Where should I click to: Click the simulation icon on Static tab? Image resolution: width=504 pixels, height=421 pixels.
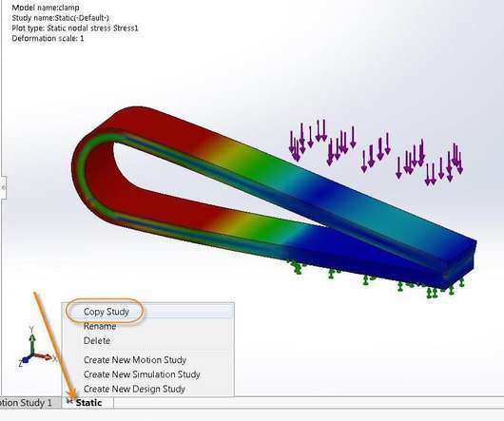tap(69, 401)
